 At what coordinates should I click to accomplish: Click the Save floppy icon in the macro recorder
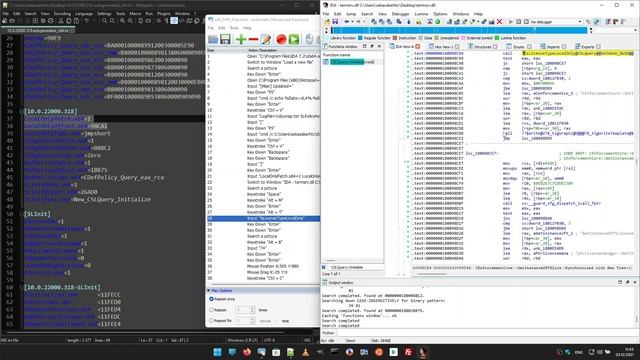(225, 39)
